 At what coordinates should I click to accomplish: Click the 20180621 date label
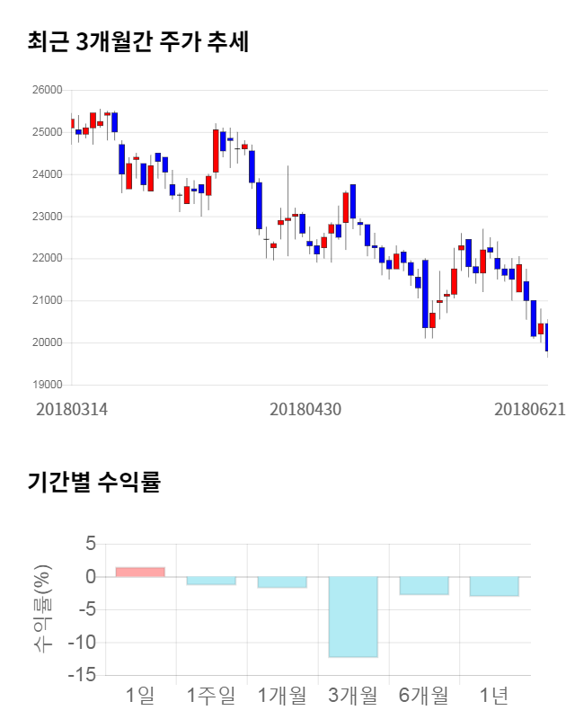pyautogui.click(x=530, y=409)
